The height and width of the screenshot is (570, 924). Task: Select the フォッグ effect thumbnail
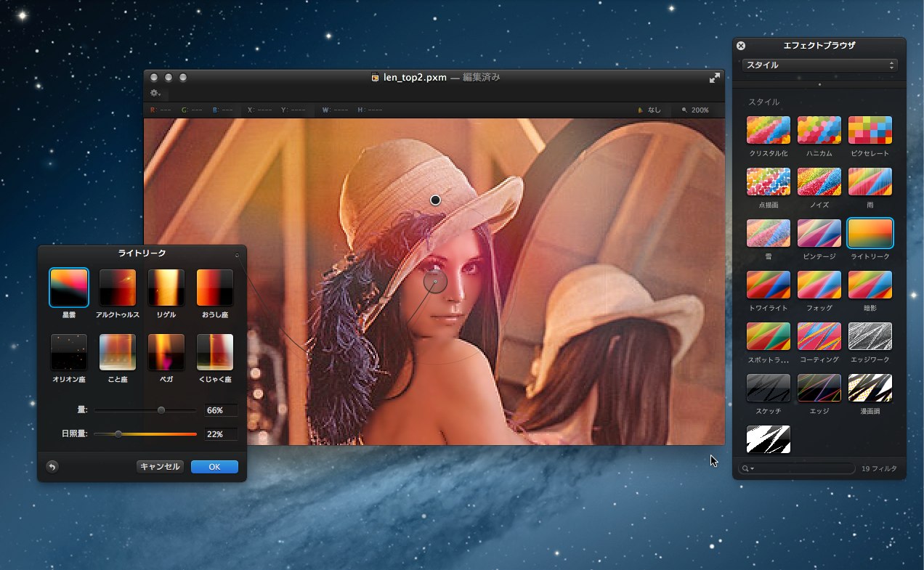pos(819,285)
